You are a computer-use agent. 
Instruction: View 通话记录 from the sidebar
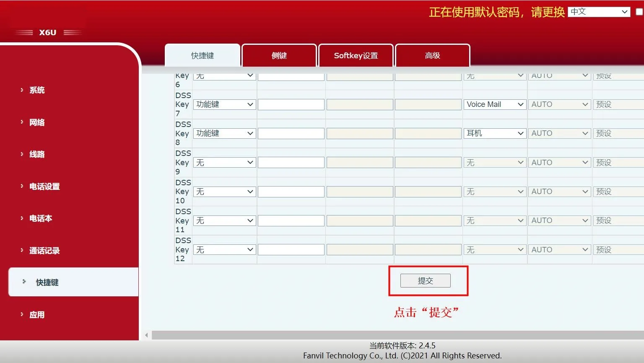tap(45, 251)
